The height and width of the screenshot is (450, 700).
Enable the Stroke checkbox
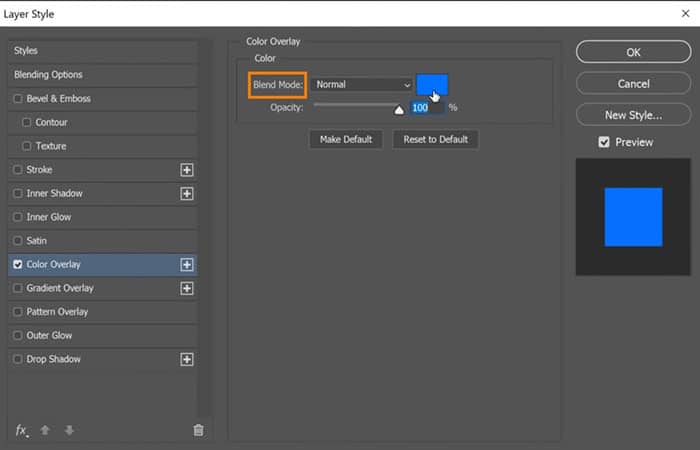pos(18,170)
